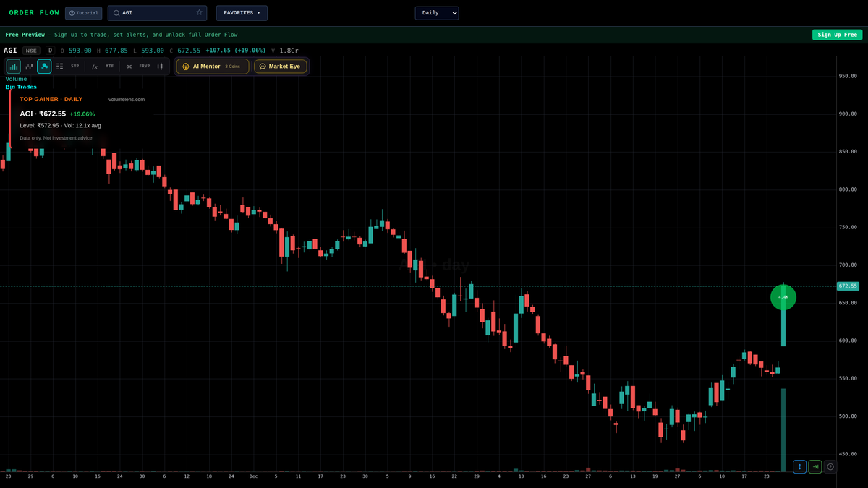Click the Sign Up Free button
Viewport: 868px width, 488px height.
[x=837, y=35]
